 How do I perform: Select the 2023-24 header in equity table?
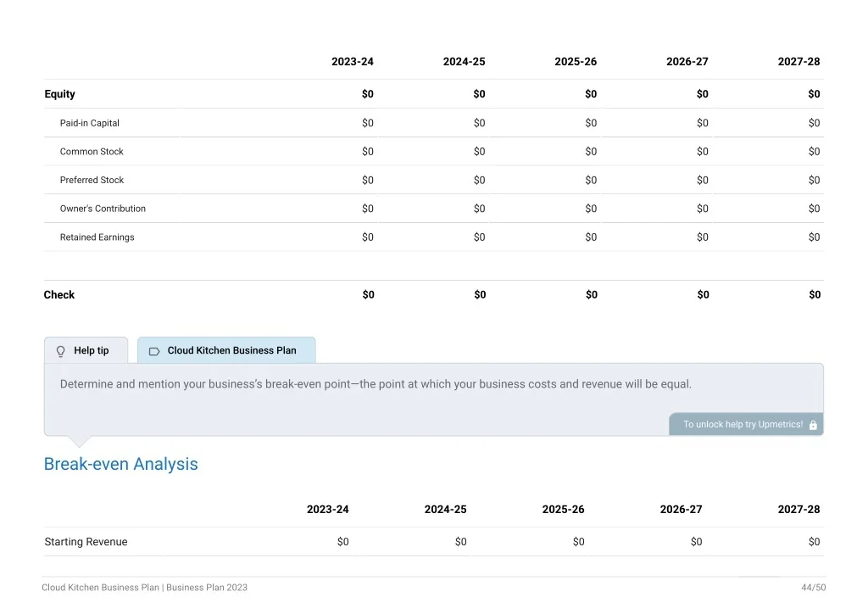pos(353,61)
